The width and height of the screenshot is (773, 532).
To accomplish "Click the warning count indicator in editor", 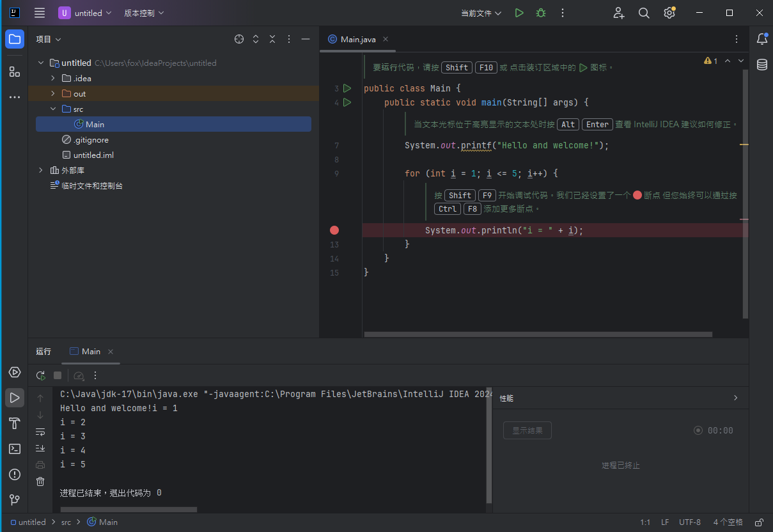I will (x=710, y=61).
